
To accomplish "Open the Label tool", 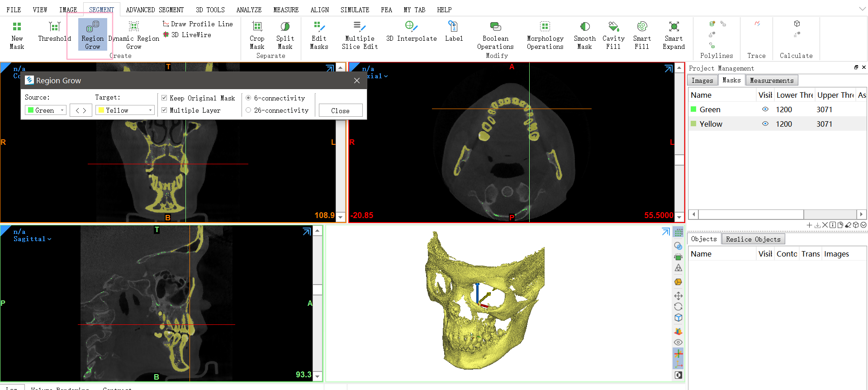I will click(454, 32).
